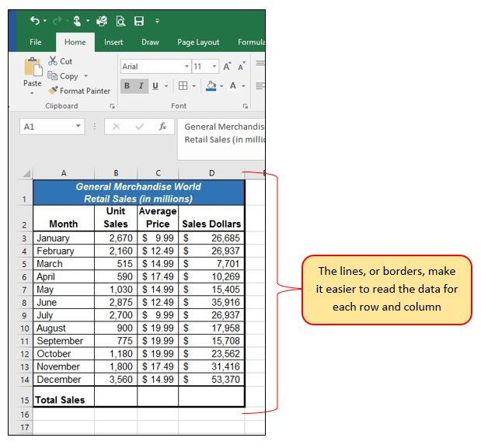Click the Enter checkmark in formula bar
This screenshot has width=481, height=448.
[140, 127]
